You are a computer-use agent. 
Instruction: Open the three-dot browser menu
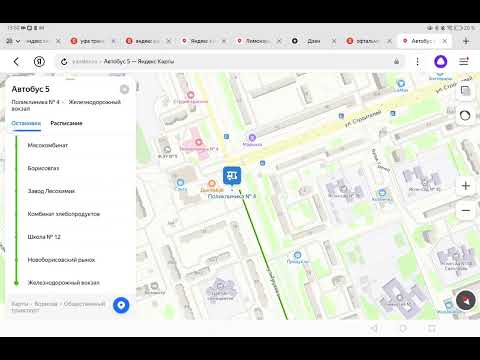coord(417,61)
